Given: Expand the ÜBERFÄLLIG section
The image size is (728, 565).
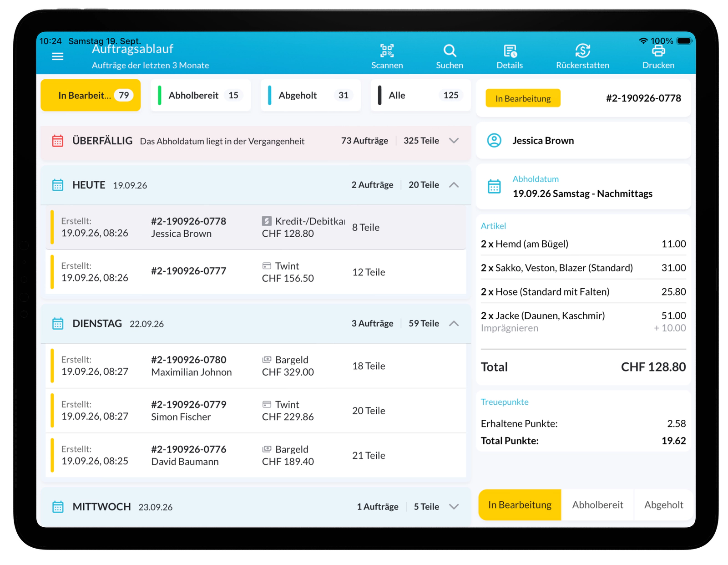Looking at the screenshot, I should click(x=454, y=141).
